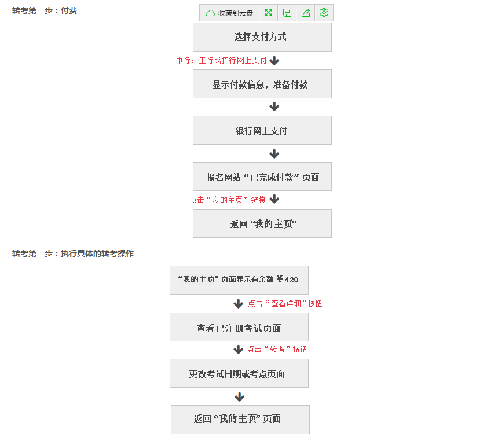Click the 返回我的主页 box in step one

[x=262, y=223]
